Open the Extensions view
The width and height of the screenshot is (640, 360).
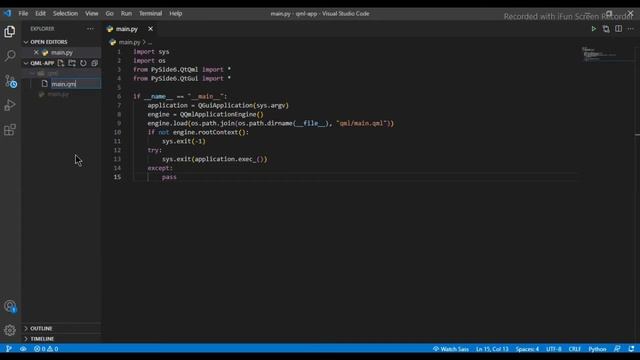(10, 130)
